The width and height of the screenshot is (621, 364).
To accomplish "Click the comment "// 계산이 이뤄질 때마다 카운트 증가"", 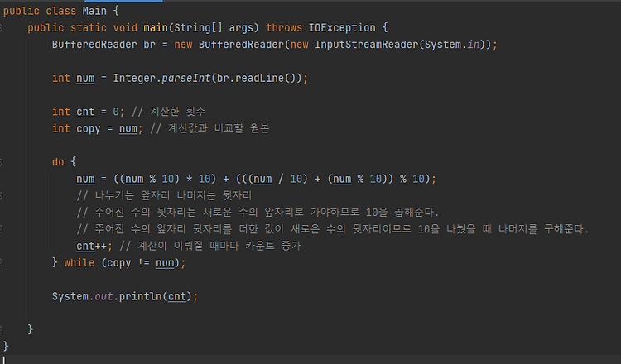I will pyautogui.click(x=210, y=246).
